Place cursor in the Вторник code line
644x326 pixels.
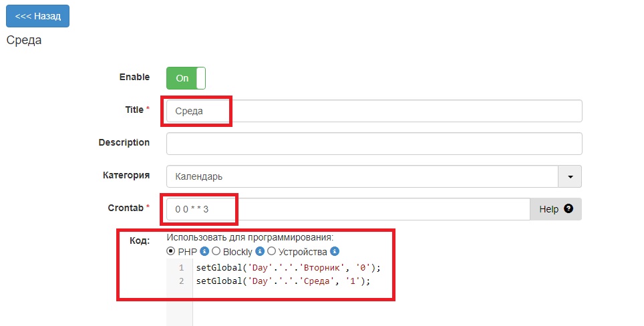287,268
